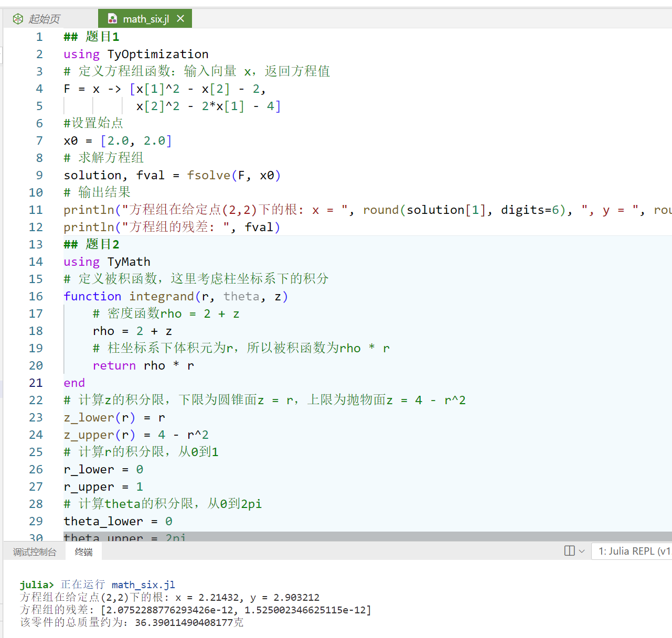Viewport: 672px width, 638px height.
Task: Click line number 1 in the gutter
Action: click(x=39, y=37)
